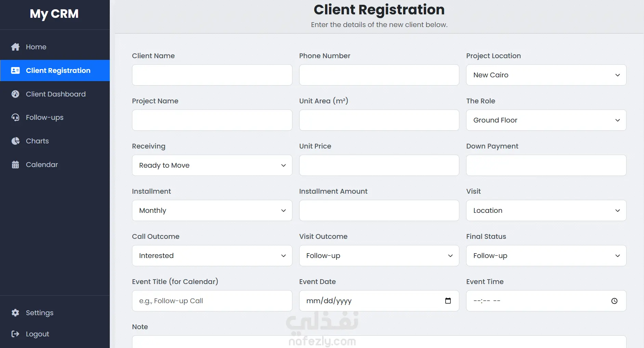
Task: Click the Client Dashboard gauge icon
Action: [15, 94]
